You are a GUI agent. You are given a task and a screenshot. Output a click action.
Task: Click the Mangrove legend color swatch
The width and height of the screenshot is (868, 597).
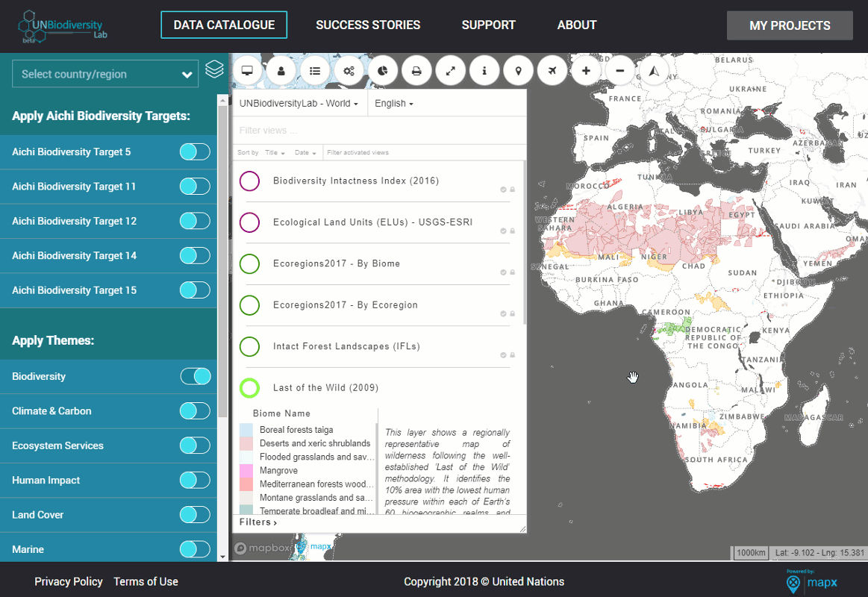click(x=246, y=470)
